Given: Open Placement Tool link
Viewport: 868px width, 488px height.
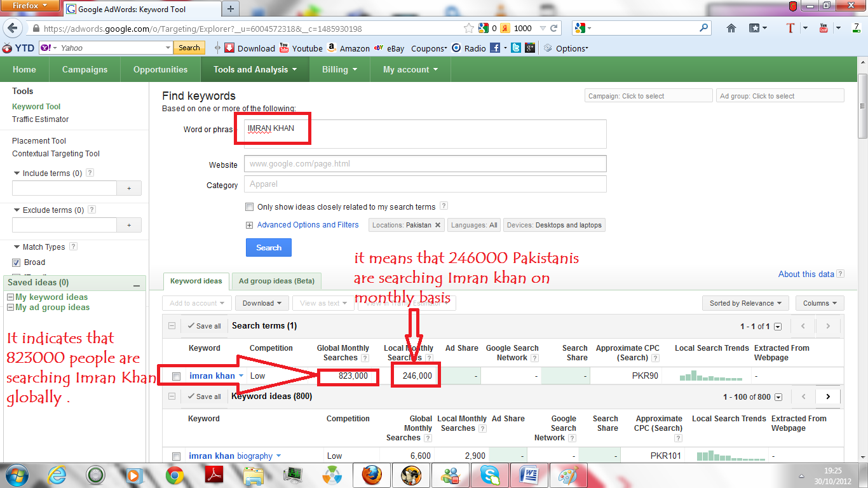Looking at the screenshot, I should pos(39,141).
